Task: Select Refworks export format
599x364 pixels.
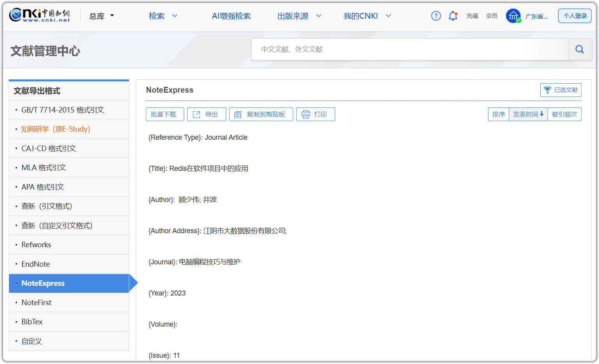Action: [36, 245]
